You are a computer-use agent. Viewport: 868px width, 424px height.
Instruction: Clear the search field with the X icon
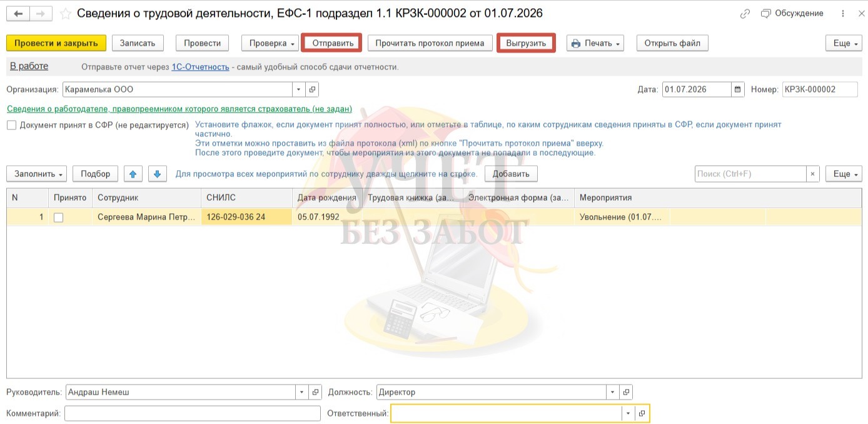tap(812, 174)
